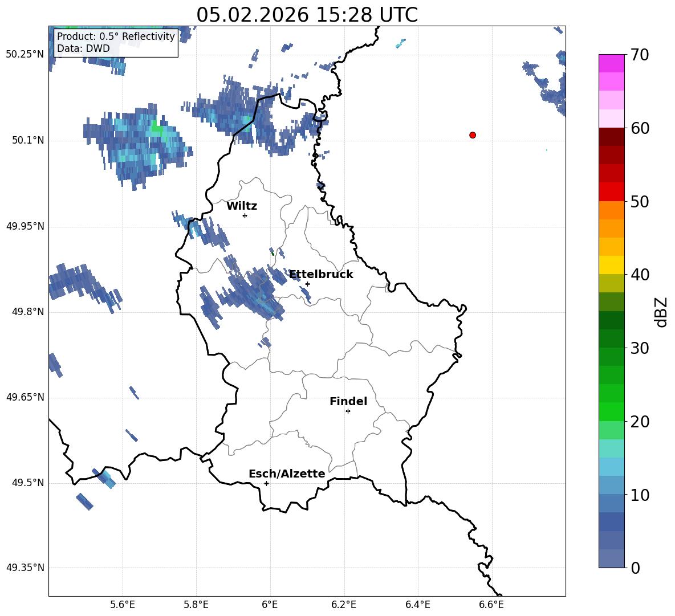Click the dark red 58-60 dBZ colorbar segment
The height and width of the screenshot is (616, 675).
(x=612, y=137)
